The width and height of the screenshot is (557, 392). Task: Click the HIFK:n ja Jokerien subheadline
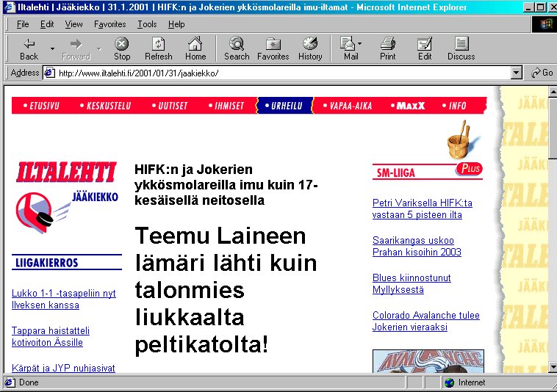[226, 184]
